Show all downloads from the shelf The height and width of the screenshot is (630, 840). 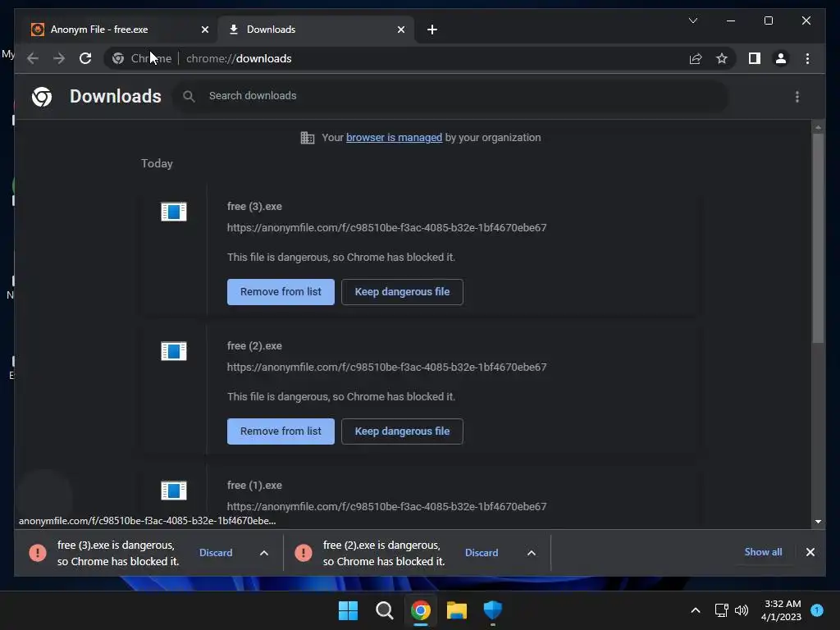point(763,552)
